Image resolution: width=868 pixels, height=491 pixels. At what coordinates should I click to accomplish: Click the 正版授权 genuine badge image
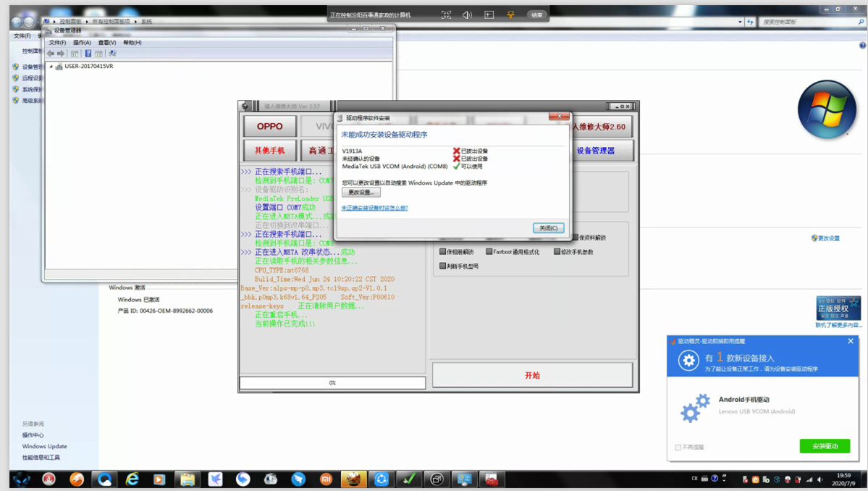coord(838,309)
